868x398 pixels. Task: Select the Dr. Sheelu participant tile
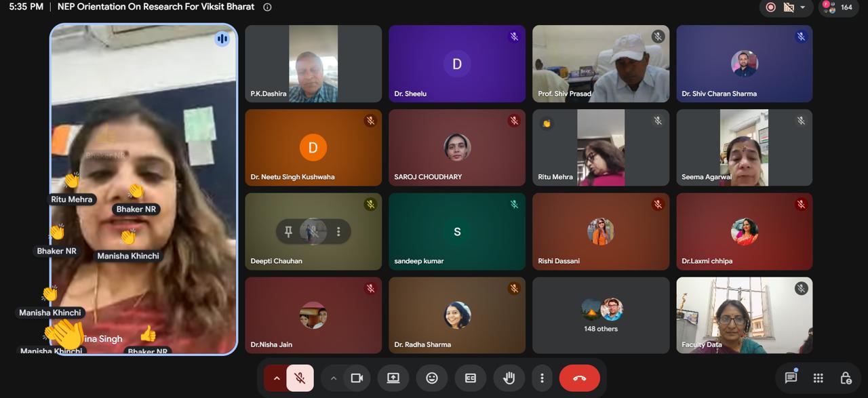[457, 64]
